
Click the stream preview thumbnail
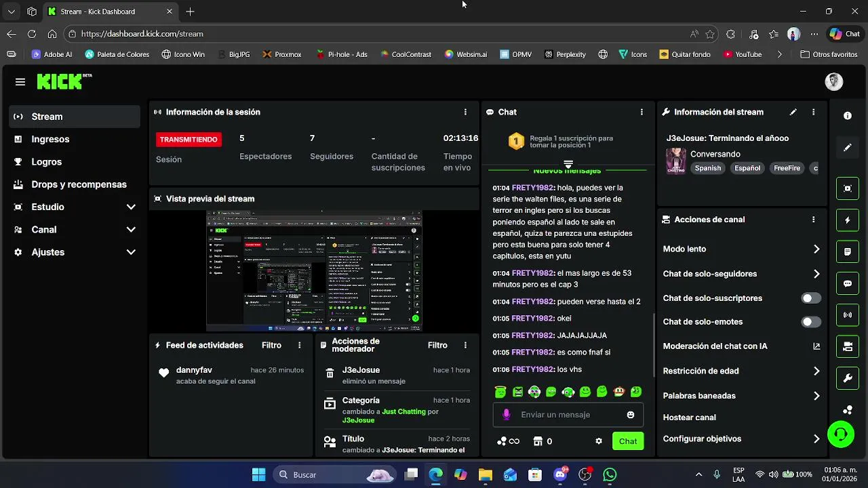click(314, 271)
